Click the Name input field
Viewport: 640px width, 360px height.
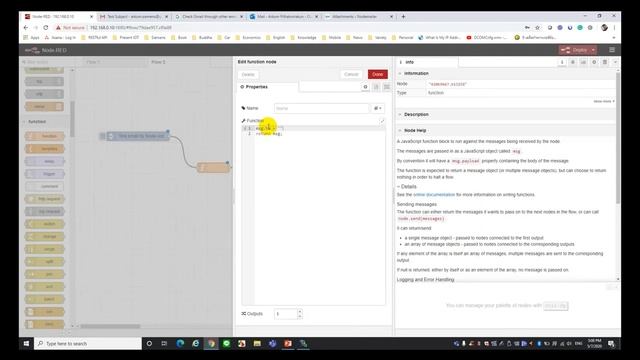pos(321,108)
